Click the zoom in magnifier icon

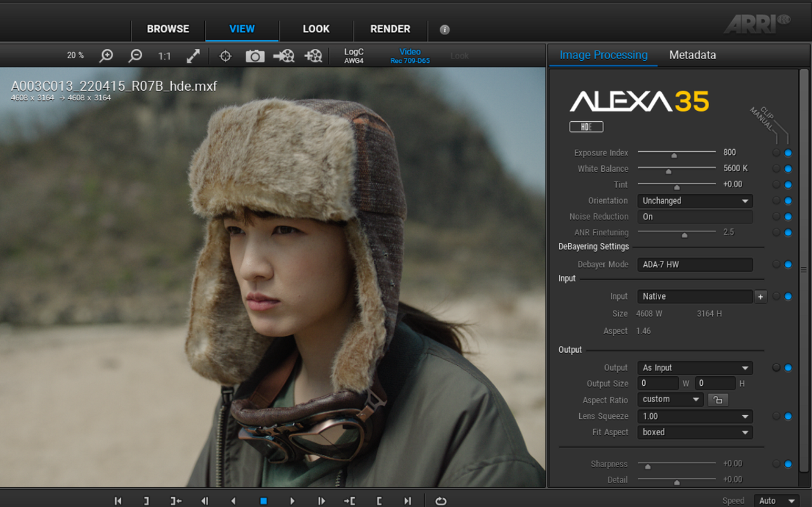pyautogui.click(x=107, y=56)
